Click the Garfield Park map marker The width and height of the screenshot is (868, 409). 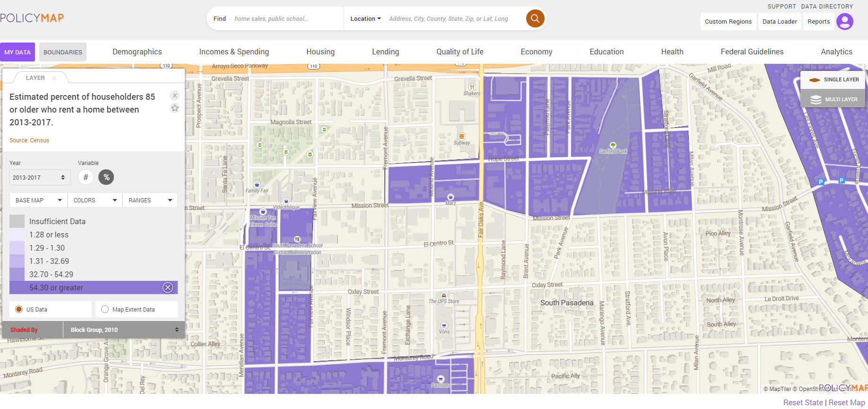coord(613,145)
